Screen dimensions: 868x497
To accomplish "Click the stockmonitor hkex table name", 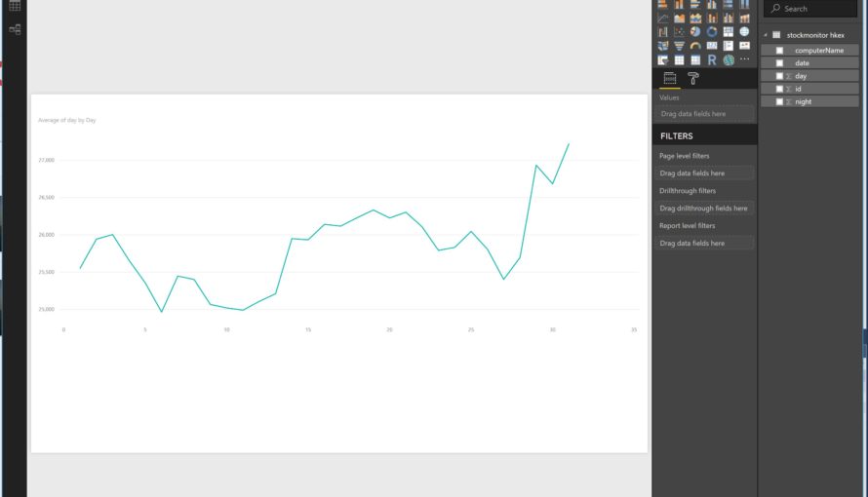I will [815, 35].
